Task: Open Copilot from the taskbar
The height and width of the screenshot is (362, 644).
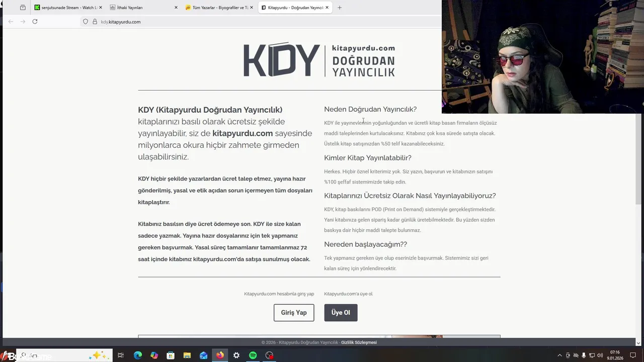Action: 154,355
